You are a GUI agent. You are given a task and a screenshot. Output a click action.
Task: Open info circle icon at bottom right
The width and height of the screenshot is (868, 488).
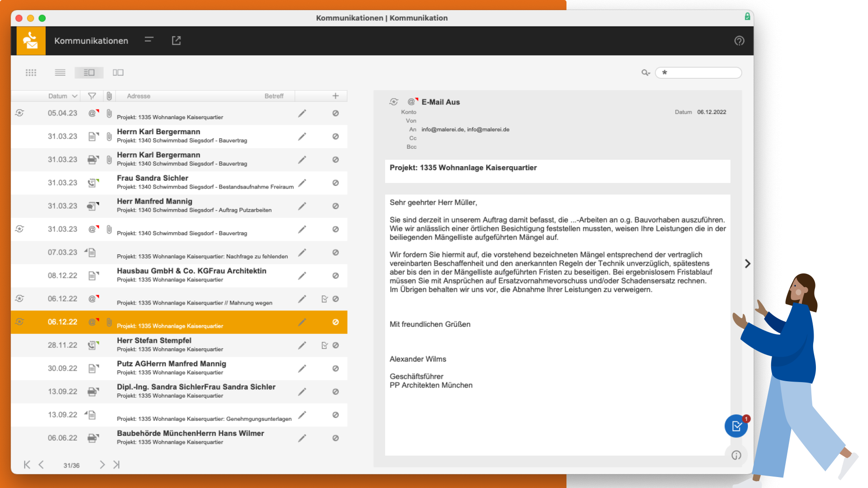point(736,455)
